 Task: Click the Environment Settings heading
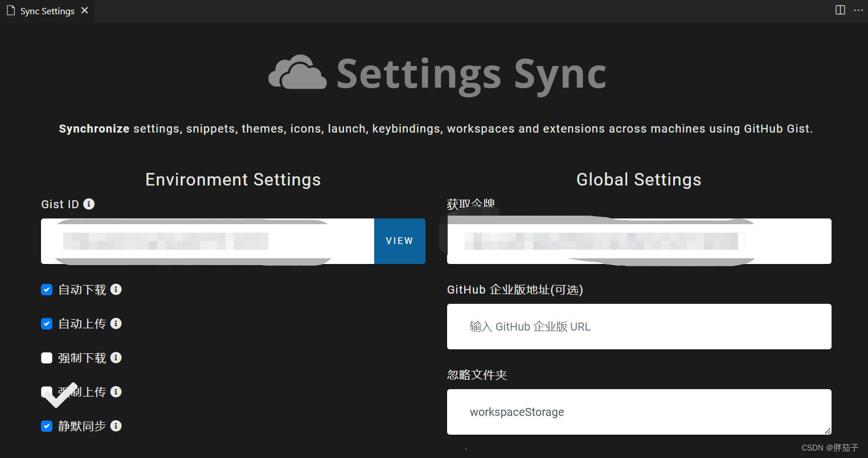233,180
